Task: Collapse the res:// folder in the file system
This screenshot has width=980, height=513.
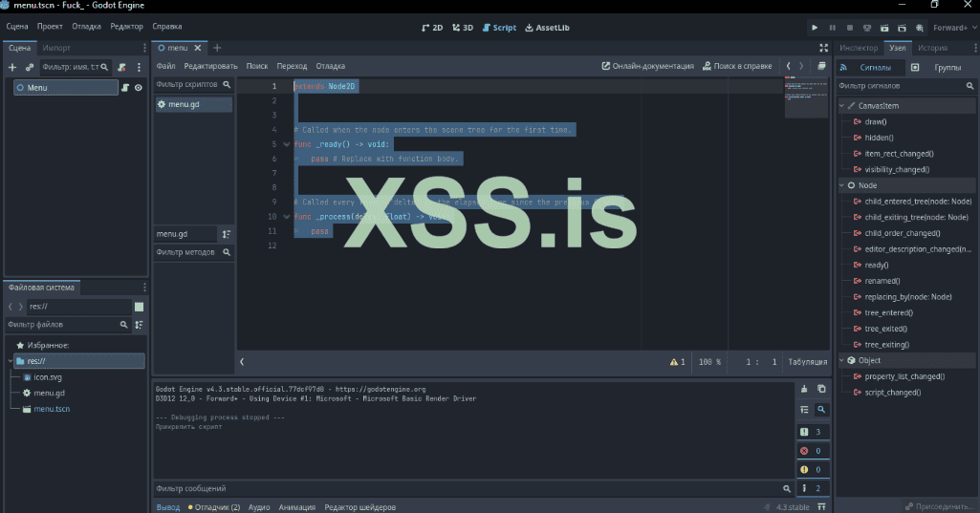Action: click(10, 362)
